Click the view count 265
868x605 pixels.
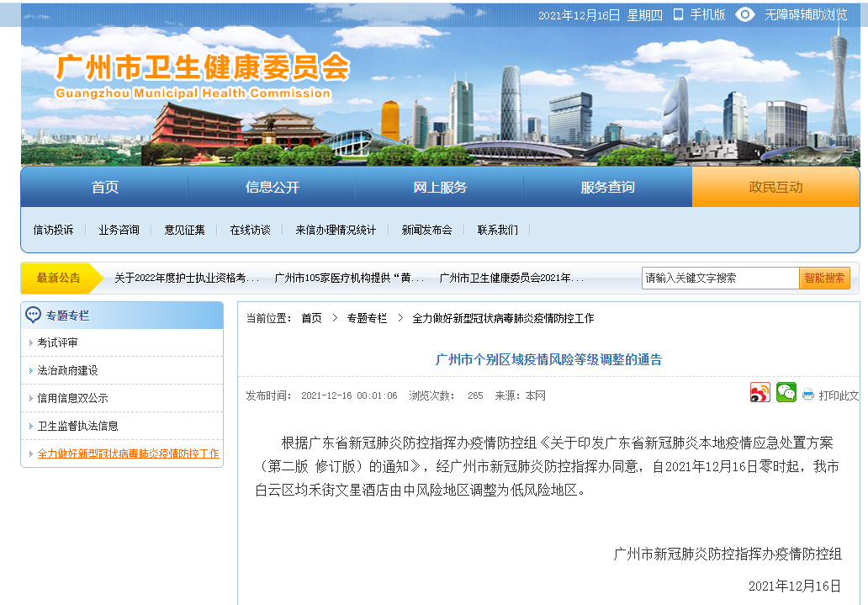point(475,395)
